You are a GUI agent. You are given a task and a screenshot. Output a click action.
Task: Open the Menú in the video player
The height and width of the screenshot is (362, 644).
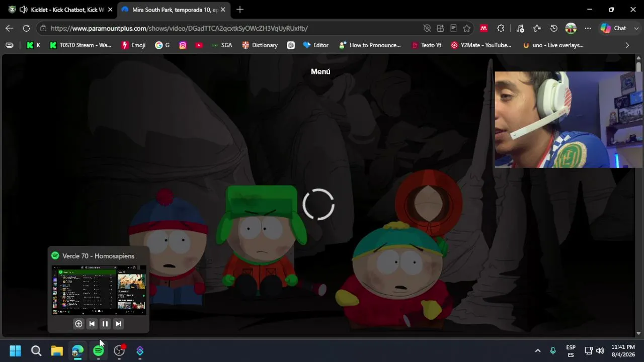[x=320, y=71]
